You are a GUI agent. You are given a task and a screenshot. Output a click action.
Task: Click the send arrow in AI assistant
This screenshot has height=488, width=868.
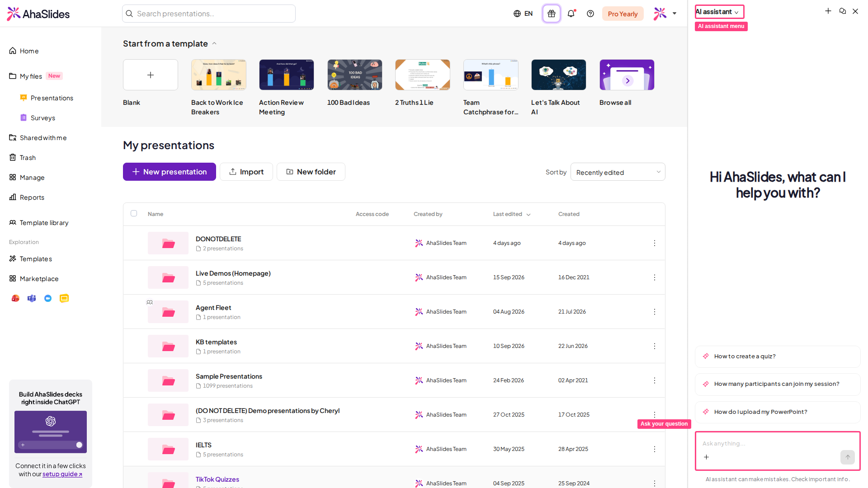click(848, 457)
